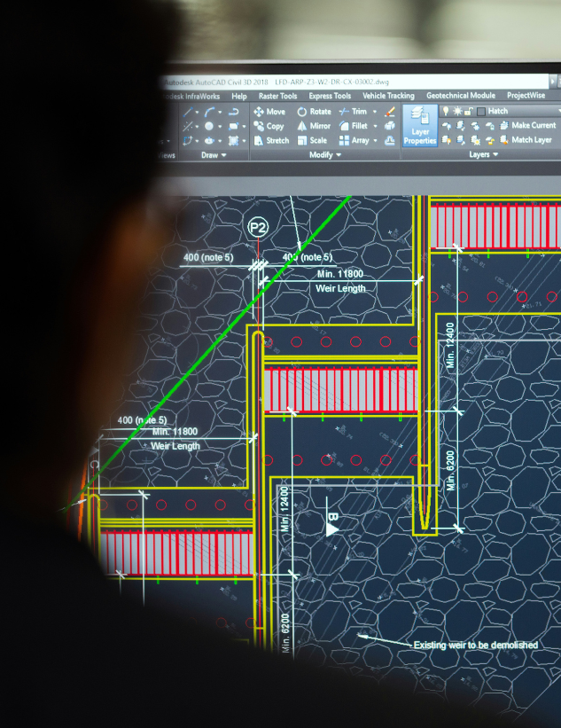Screen dimensions: 561x728
Task: Toggle Hatch layer lock icon
Action: (x=469, y=111)
